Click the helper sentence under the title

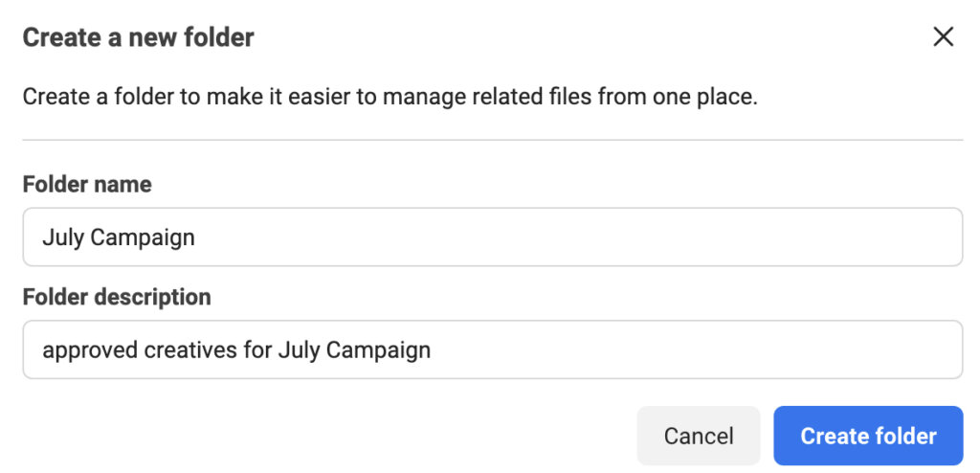pyautogui.click(x=390, y=97)
